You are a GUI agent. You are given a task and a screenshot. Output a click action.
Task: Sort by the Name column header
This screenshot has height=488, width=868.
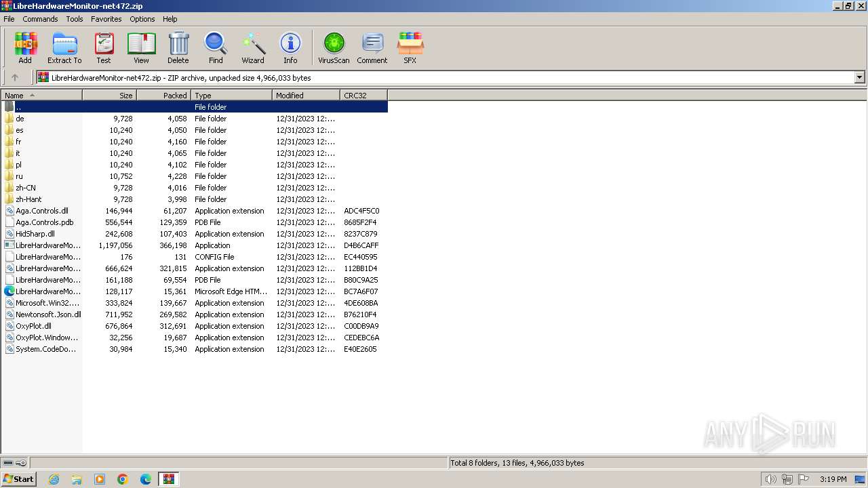click(x=42, y=96)
